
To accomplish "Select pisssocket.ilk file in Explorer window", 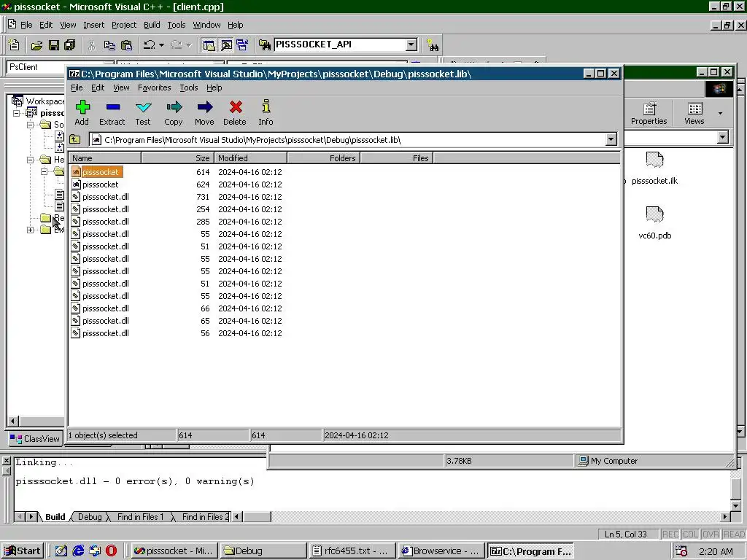I will pyautogui.click(x=654, y=168).
